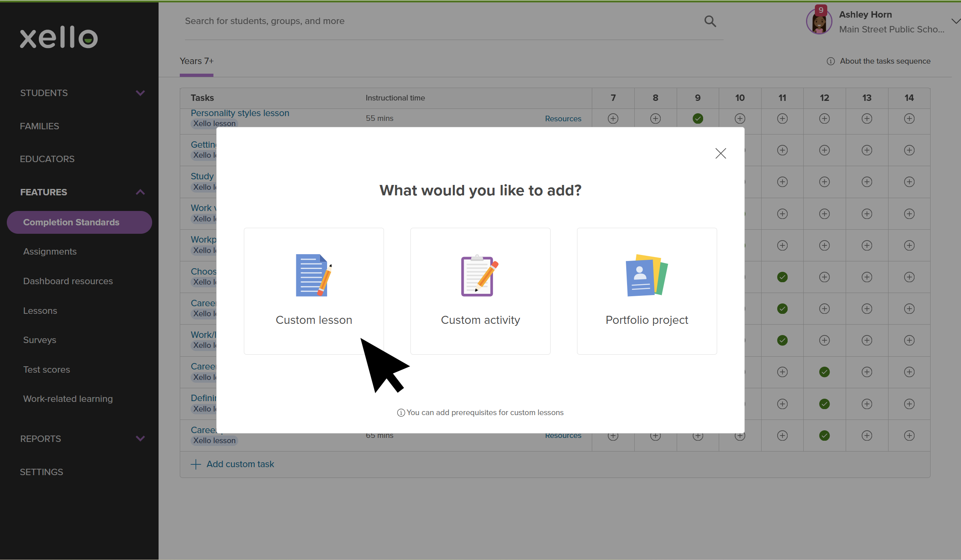Add the Work/l... lesson row to year 12

point(824,340)
